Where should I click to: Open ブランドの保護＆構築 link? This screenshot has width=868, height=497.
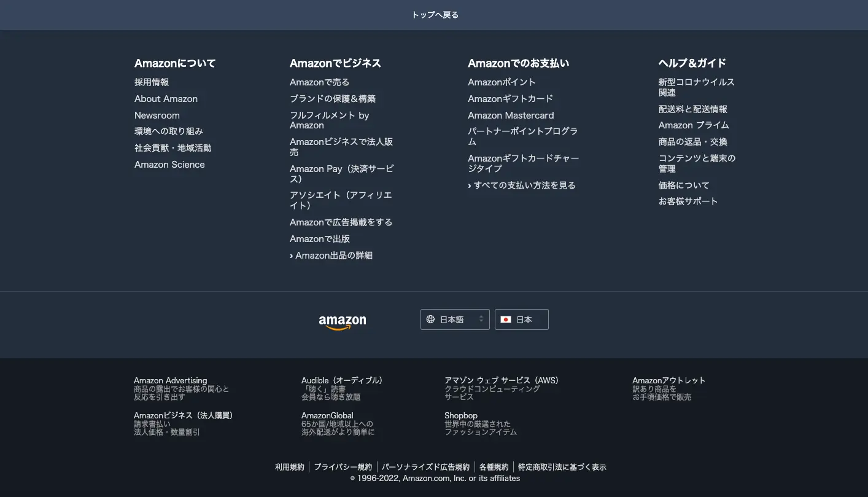click(333, 99)
